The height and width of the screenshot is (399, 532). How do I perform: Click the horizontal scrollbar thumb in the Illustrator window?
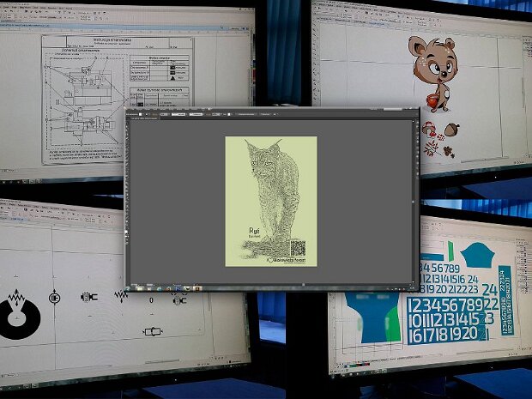click(303, 284)
